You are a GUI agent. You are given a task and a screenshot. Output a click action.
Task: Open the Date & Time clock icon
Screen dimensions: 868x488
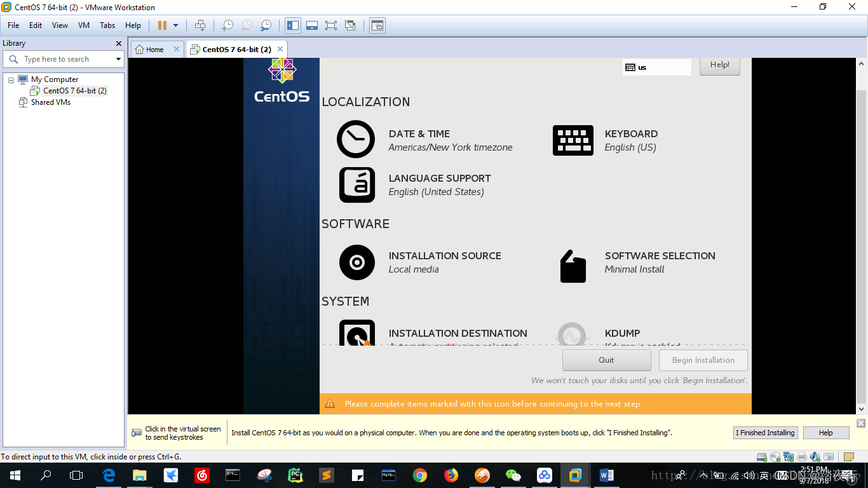pos(356,139)
